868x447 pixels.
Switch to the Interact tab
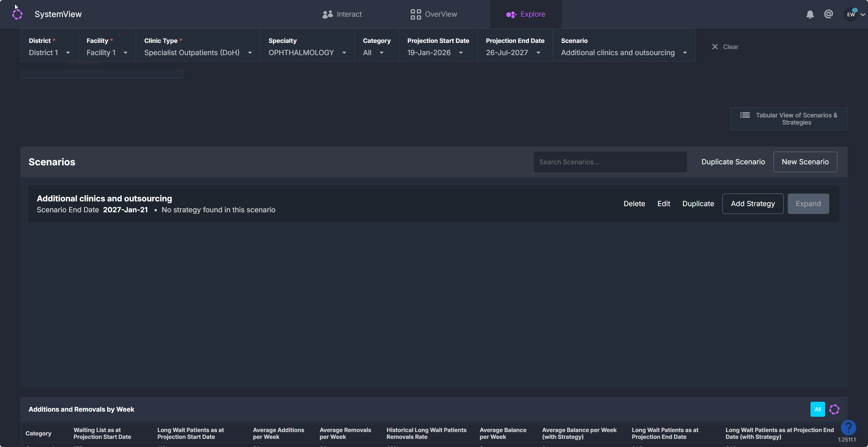coord(342,14)
